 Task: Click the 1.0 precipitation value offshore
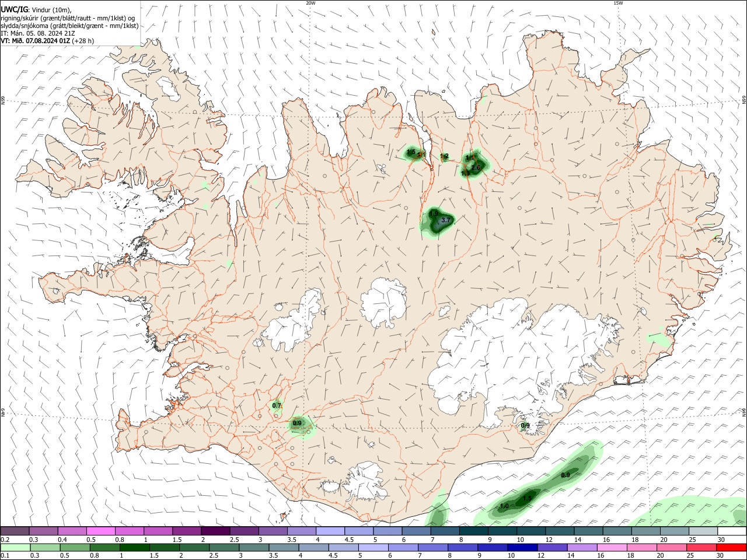[505, 506]
